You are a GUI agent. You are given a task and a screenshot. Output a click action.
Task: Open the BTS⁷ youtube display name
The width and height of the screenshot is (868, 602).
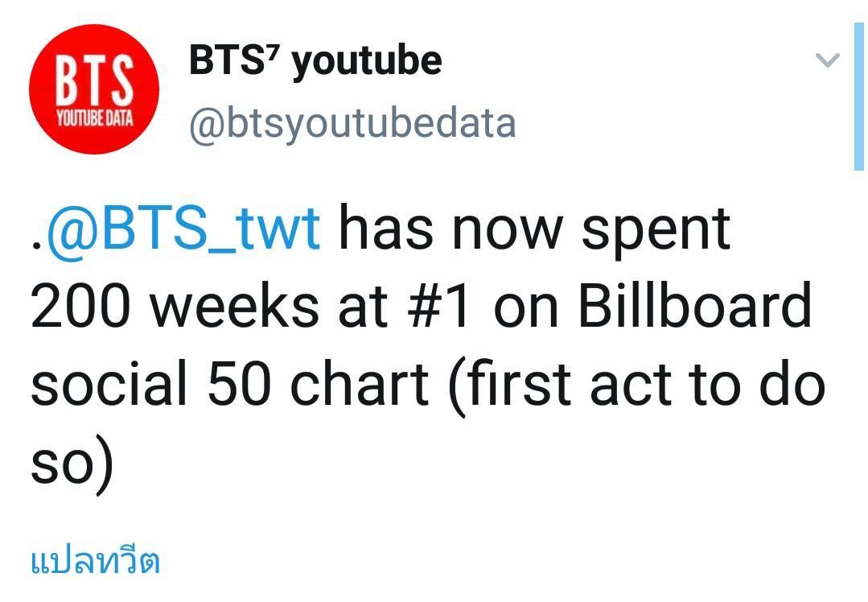[x=315, y=60]
